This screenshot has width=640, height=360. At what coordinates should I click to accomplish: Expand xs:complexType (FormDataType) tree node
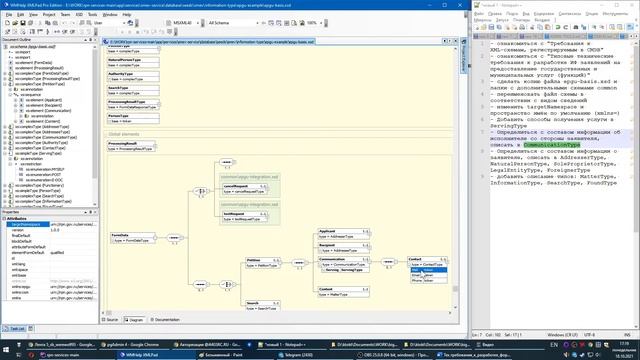pyautogui.click(x=5, y=73)
